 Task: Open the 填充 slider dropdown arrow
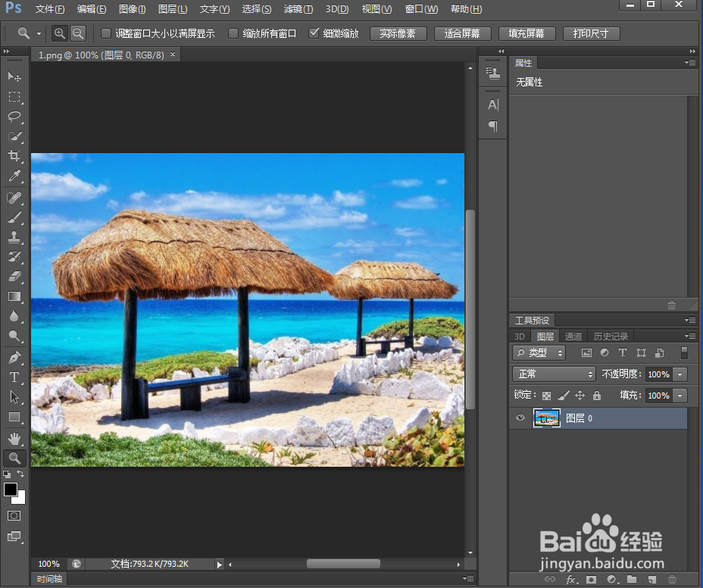680,396
